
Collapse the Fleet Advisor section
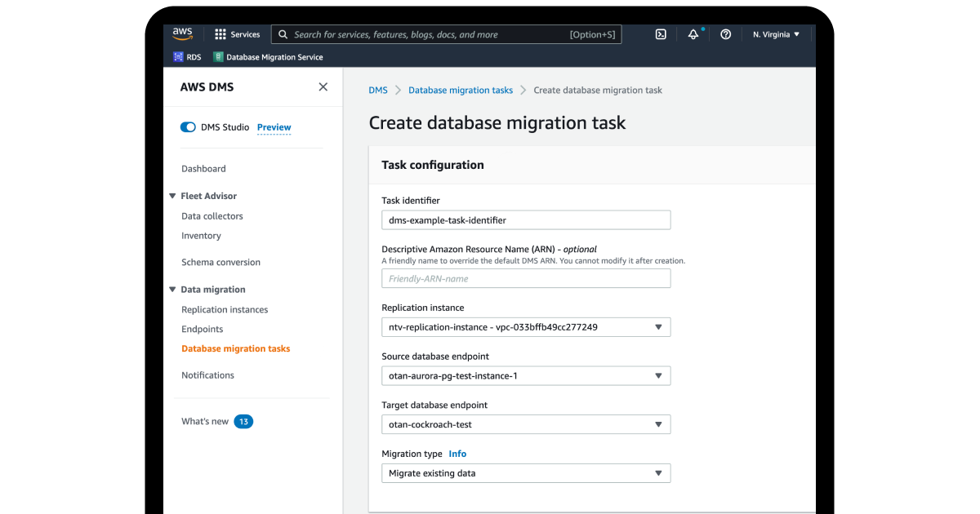172,196
